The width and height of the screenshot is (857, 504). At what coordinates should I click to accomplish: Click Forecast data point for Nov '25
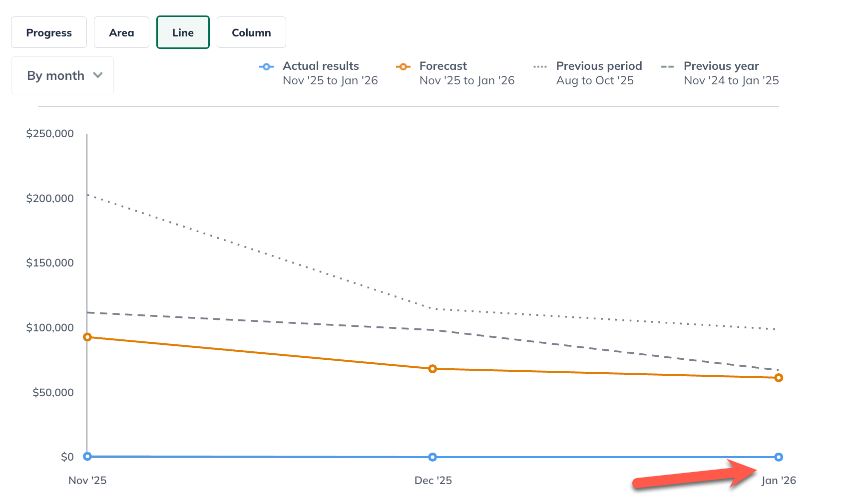(87, 337)
